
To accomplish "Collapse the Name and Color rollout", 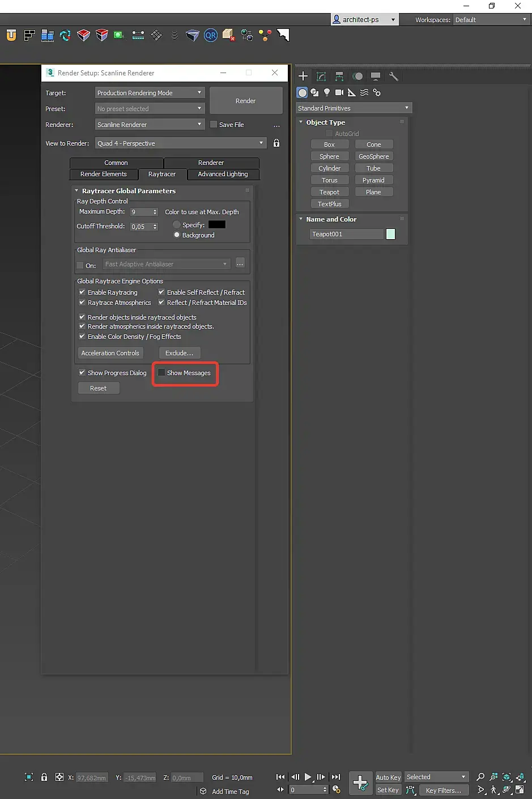I will coord(301,219).
